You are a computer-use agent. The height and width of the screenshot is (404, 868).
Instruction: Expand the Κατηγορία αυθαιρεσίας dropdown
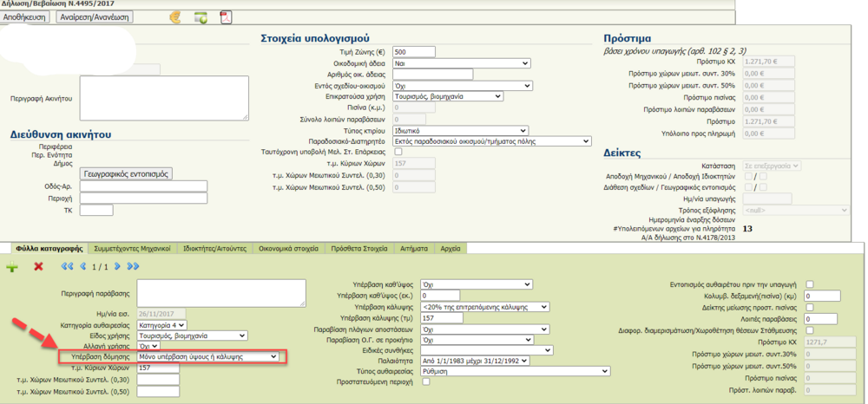coord(162,325)
